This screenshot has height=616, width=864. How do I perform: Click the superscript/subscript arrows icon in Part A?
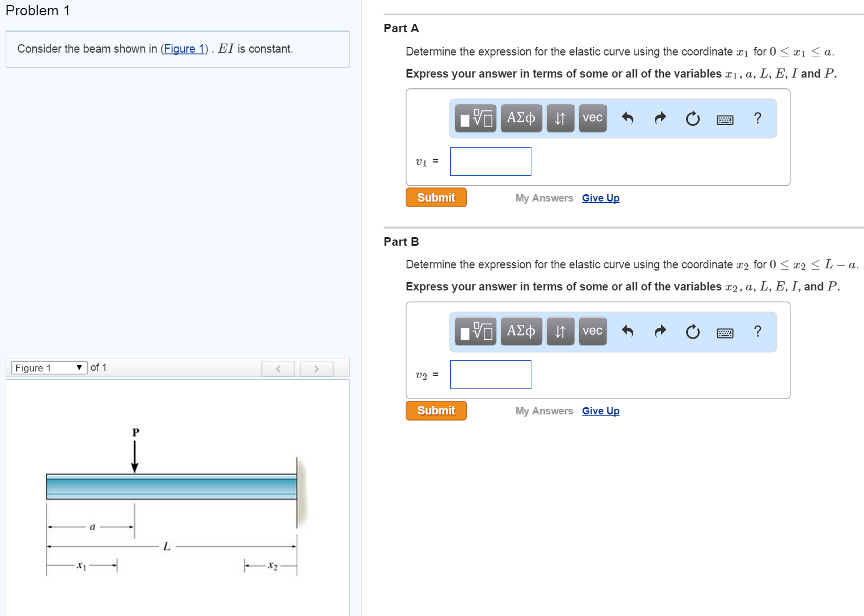click(x=560, y=118)
